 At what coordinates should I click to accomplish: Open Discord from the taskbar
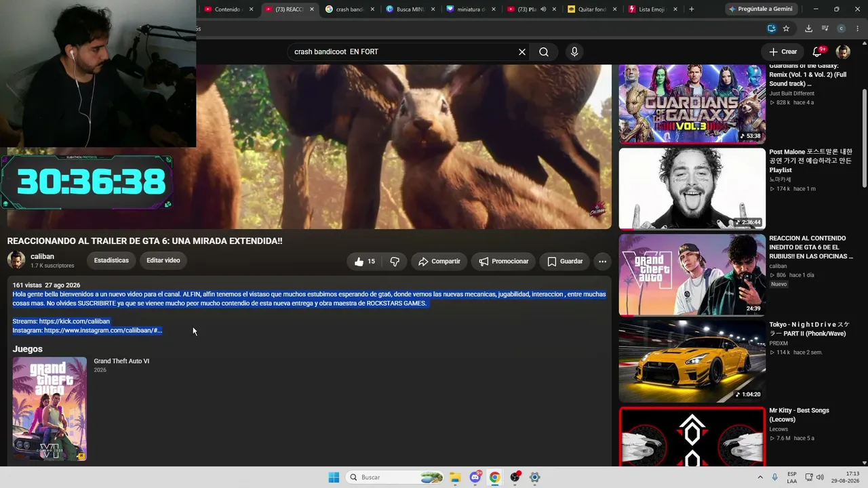pyautogui.click(x=475, y=477)
